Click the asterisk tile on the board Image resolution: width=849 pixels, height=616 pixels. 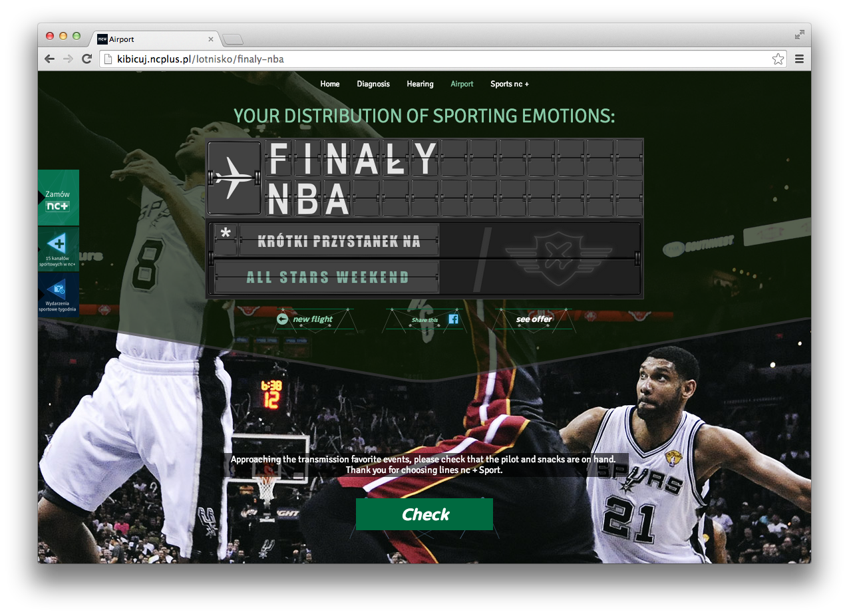tap(226, 239)
